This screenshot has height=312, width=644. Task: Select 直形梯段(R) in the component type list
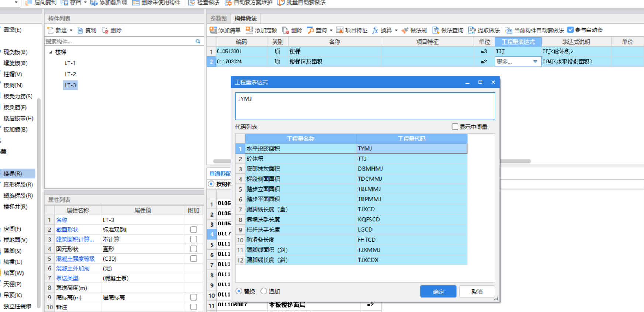point(18,185)
